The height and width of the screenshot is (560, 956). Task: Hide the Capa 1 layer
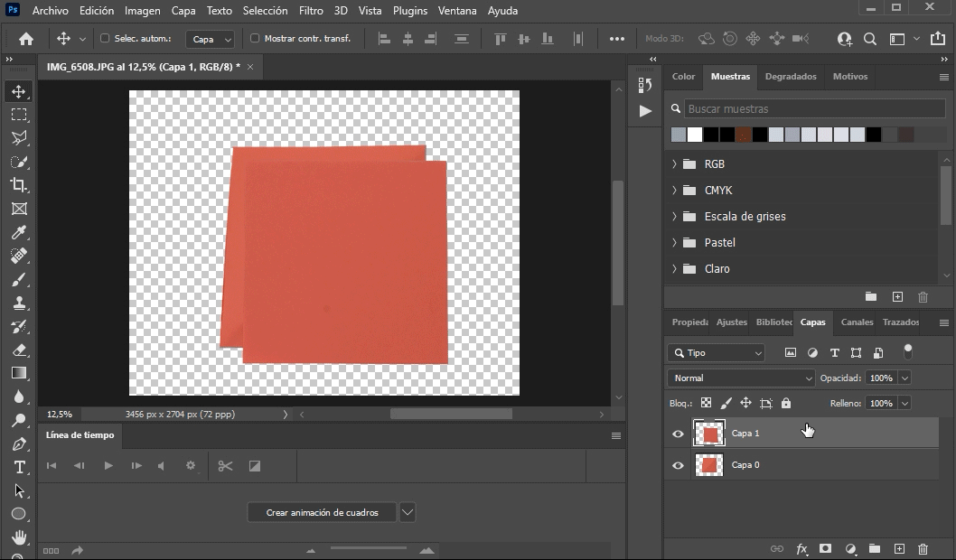pyautogui.click(x=678, y=434)
